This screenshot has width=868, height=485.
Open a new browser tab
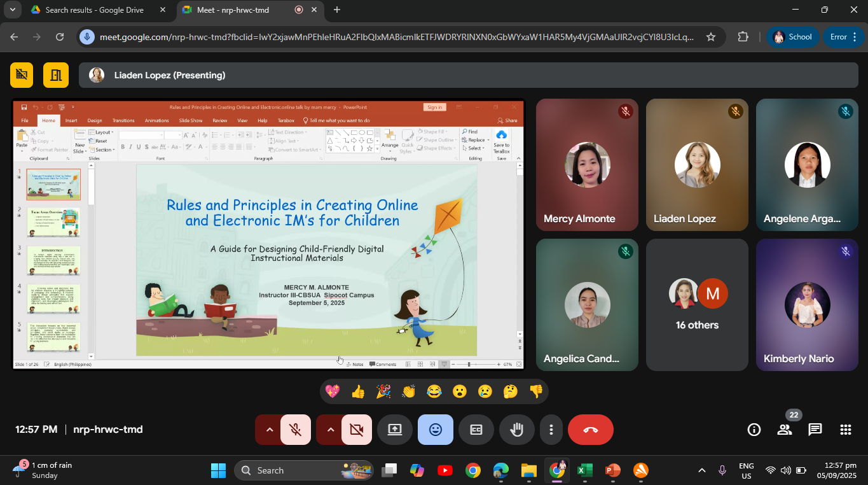337,10
